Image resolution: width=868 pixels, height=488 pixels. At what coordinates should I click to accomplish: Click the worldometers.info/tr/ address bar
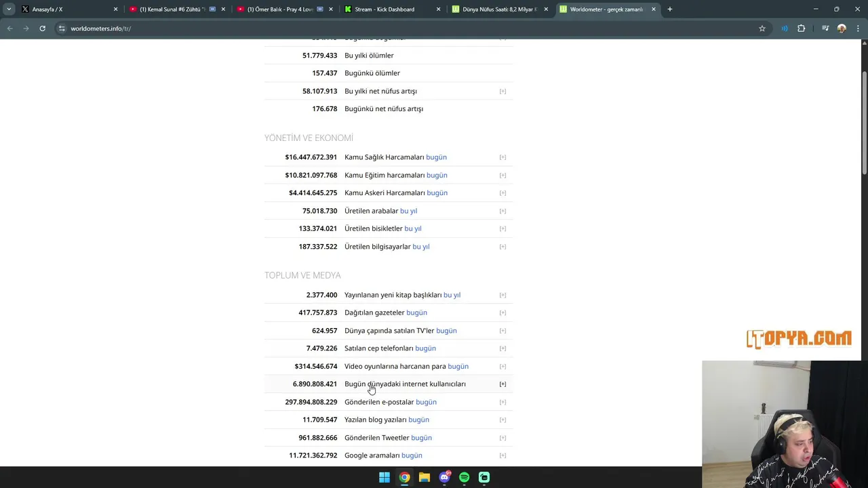pyautogui.click(x=407, y=28)
